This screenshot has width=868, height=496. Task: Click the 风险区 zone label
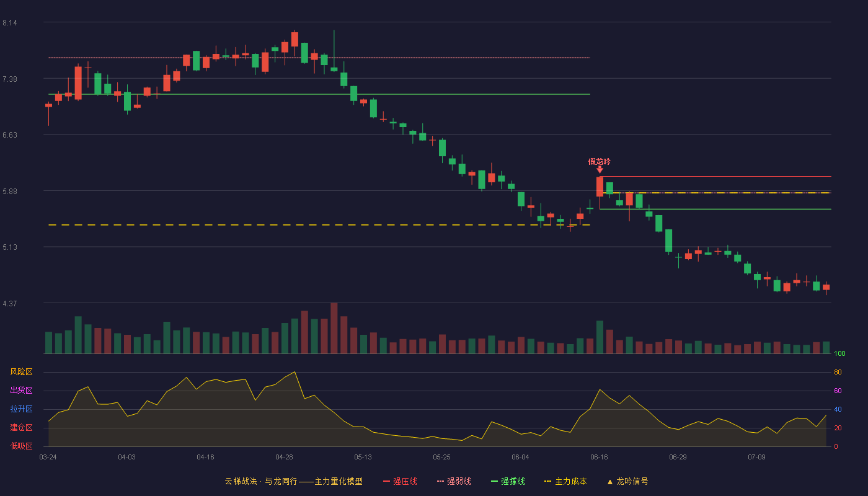pos(21,372)
